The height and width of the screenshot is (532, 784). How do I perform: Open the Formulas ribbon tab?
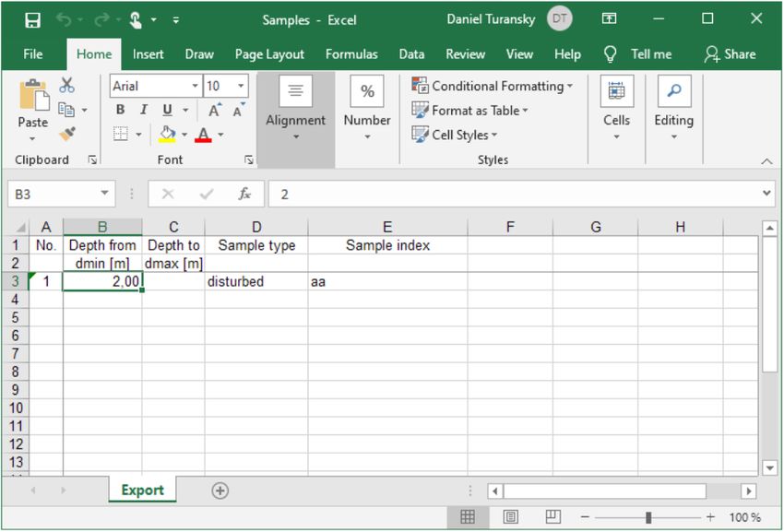(x=350, y=54)
